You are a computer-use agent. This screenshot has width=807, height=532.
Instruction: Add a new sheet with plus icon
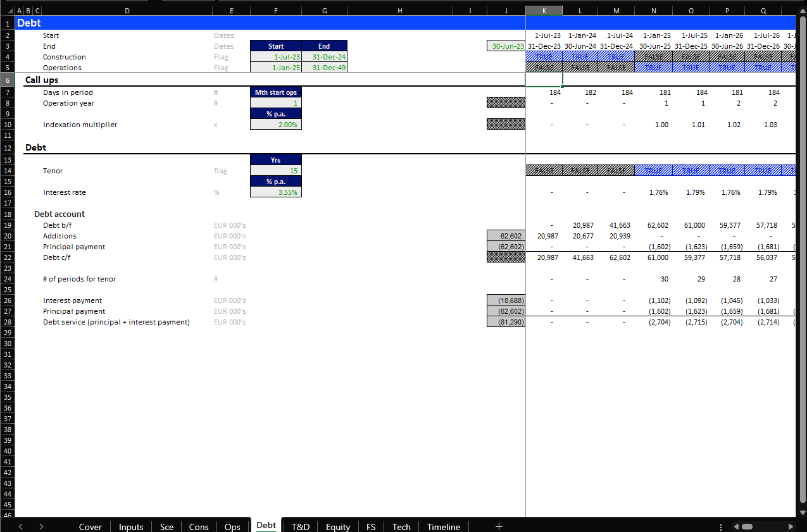tap(499, 526)
